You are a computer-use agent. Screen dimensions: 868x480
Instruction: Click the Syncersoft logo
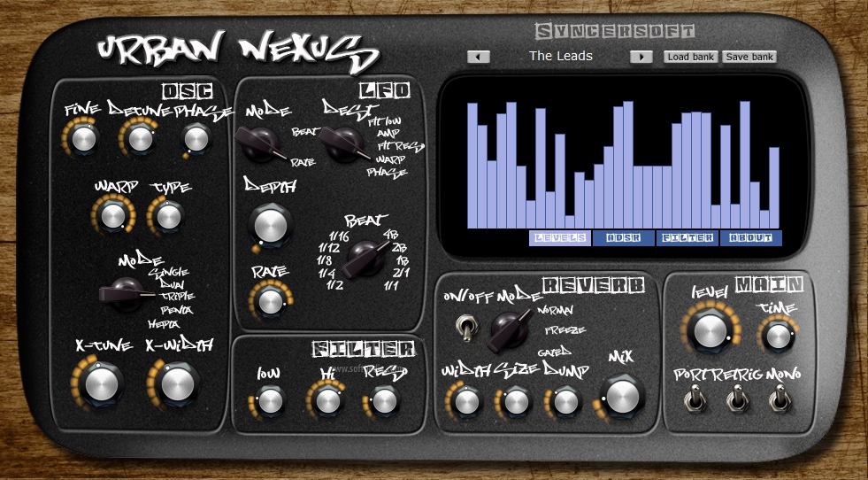615,30
